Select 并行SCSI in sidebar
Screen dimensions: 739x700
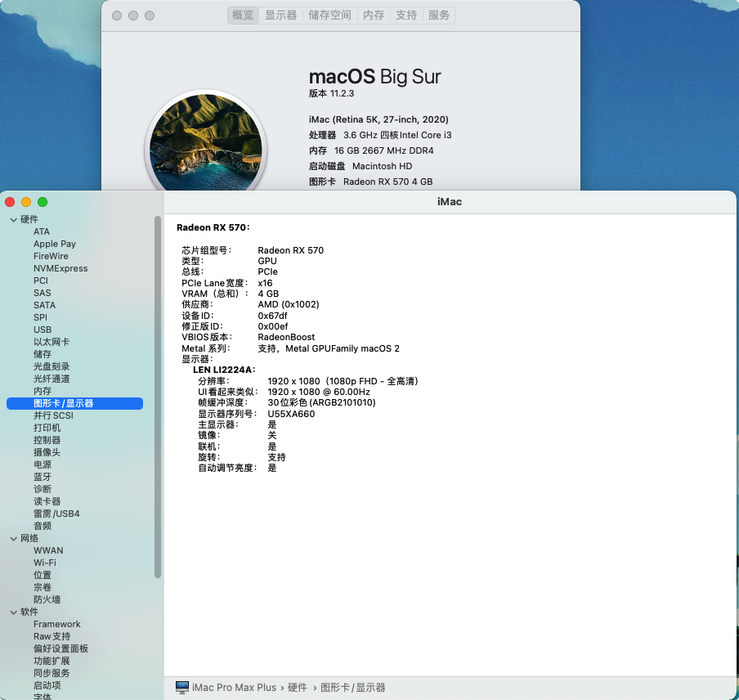click(53, 415)
